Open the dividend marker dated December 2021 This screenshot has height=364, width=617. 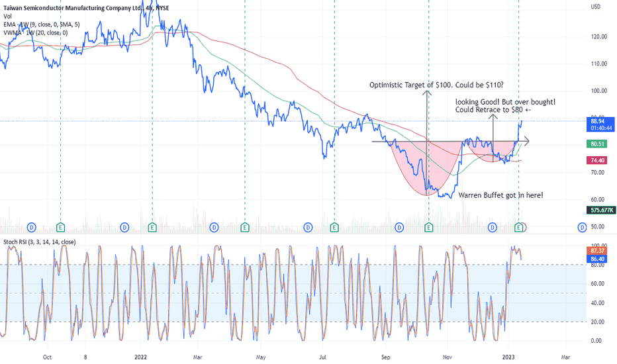tap(124, 227)
